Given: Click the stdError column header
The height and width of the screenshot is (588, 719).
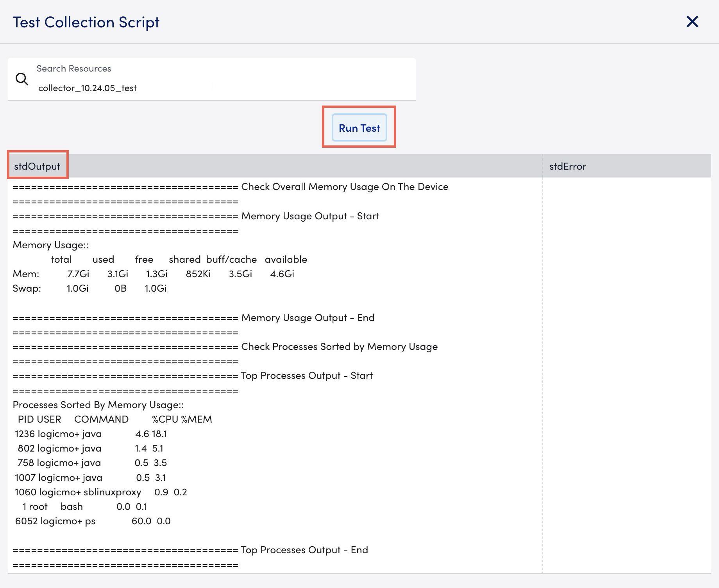Looking at the screenshot, I should pos(567,166).
